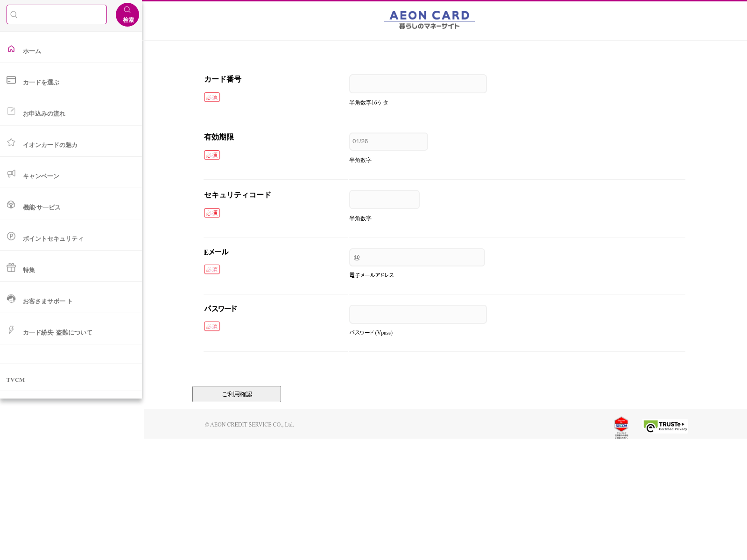Focus the セキュリティコード input field
Image resolution: width=747 pixels, height=560 pixels.
point(384,199)
